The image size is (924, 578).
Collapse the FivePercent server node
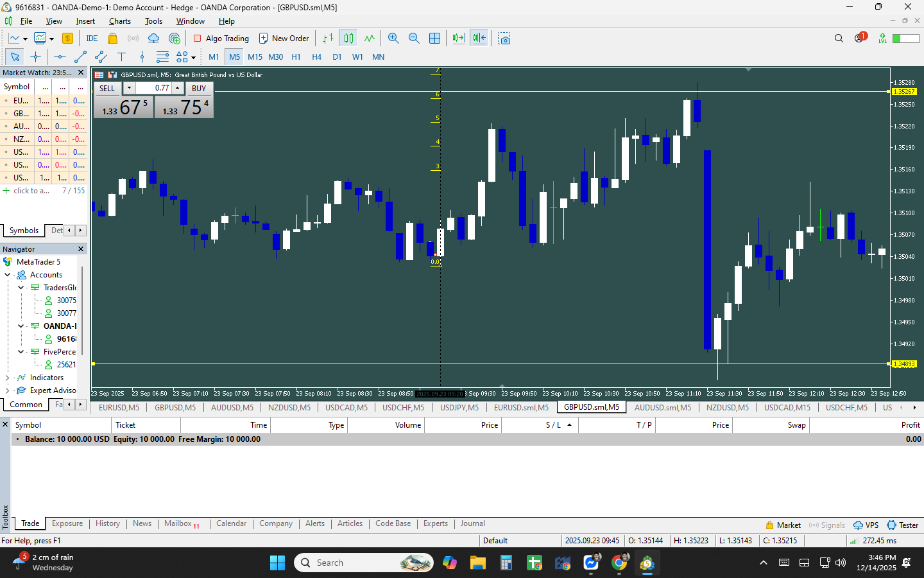tap(21, 352)
